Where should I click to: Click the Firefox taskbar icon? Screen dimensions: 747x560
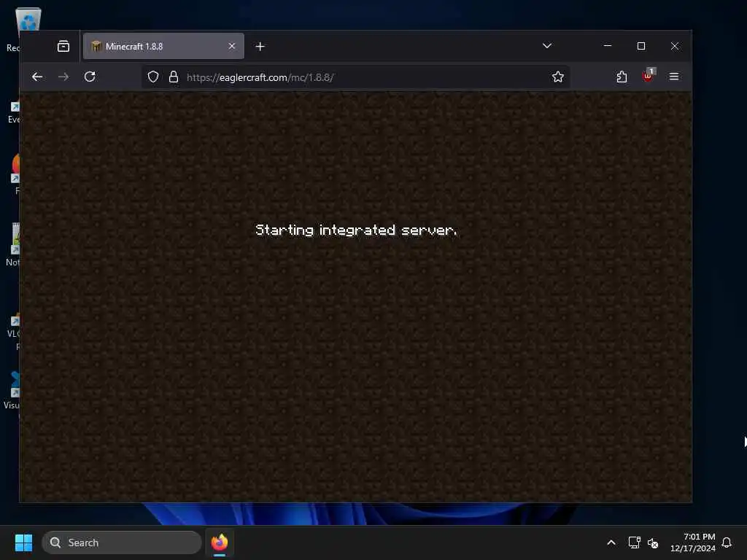220,542
